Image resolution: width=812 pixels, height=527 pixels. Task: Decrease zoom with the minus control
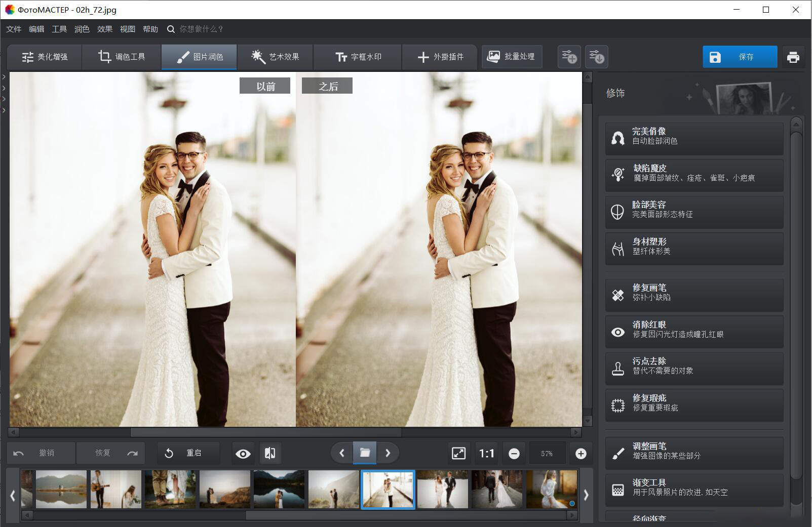point(514,453)
